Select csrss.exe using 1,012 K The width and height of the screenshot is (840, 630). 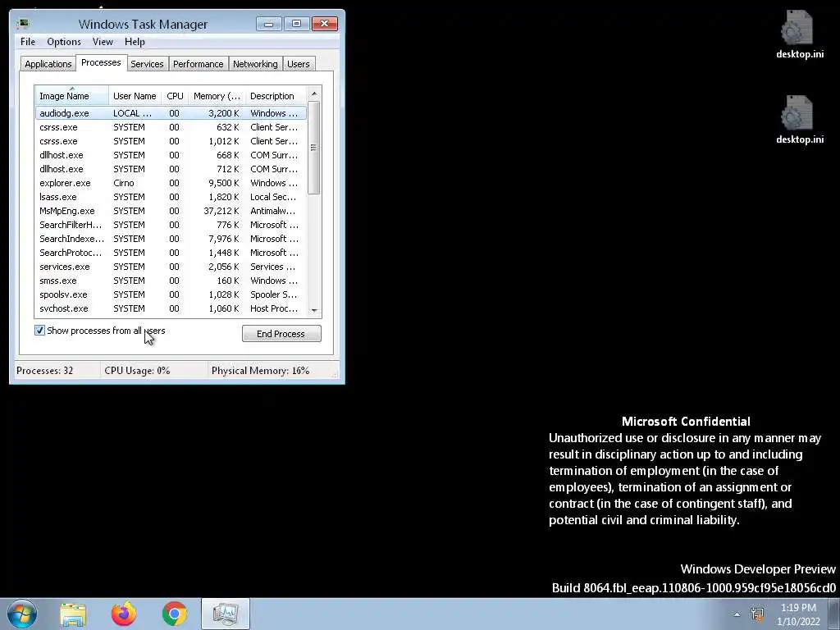(171, 141)
